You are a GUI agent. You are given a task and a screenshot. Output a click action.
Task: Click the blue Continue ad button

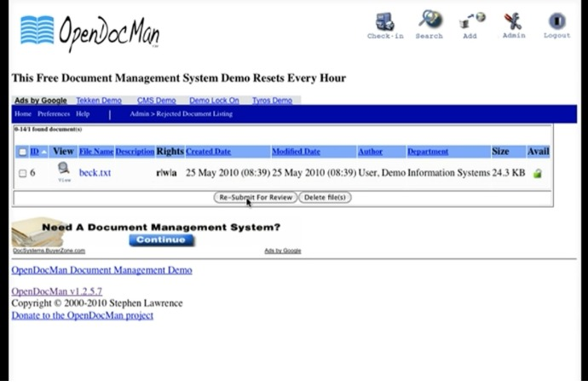161,240
